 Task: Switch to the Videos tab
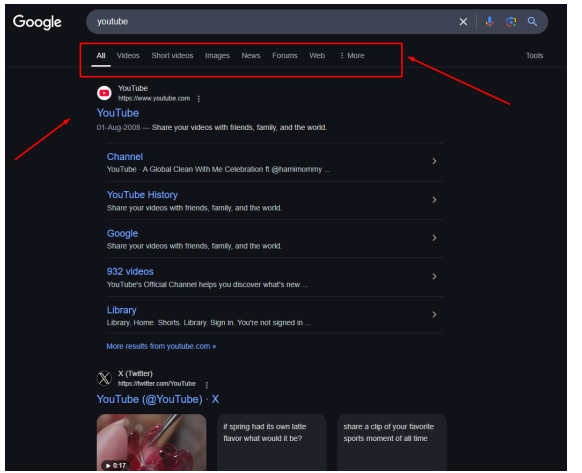[128, 56]
